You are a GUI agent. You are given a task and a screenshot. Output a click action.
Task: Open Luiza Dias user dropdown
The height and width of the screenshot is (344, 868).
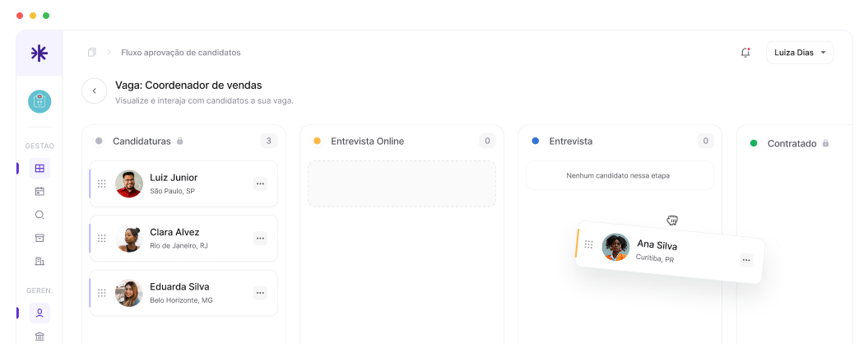click(800, 53)
